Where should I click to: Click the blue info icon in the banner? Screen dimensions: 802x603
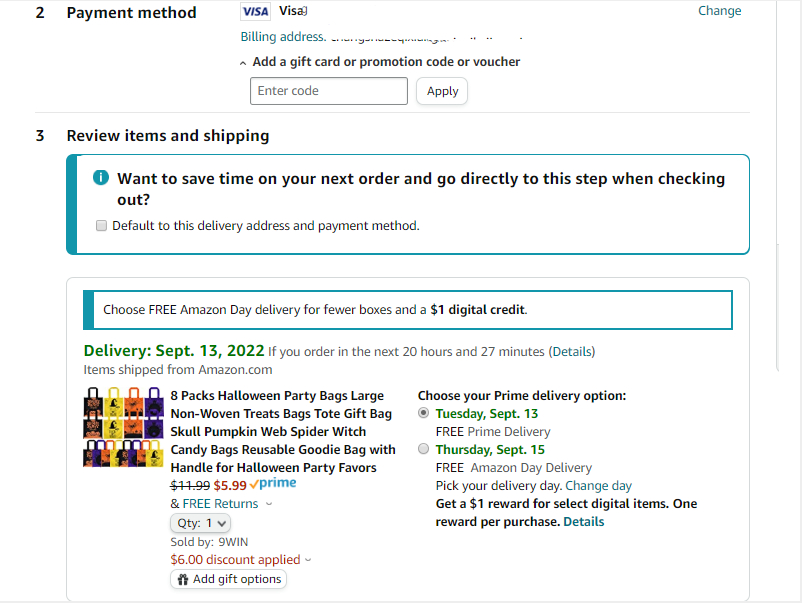(100, 178)
